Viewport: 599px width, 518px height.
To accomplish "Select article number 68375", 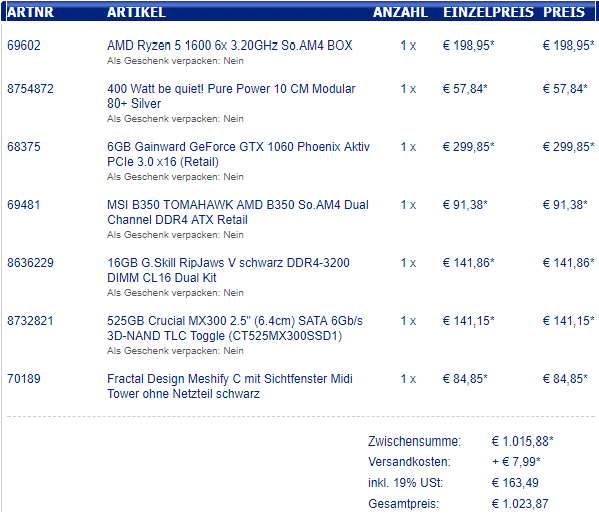I will [x=24, y=147].
